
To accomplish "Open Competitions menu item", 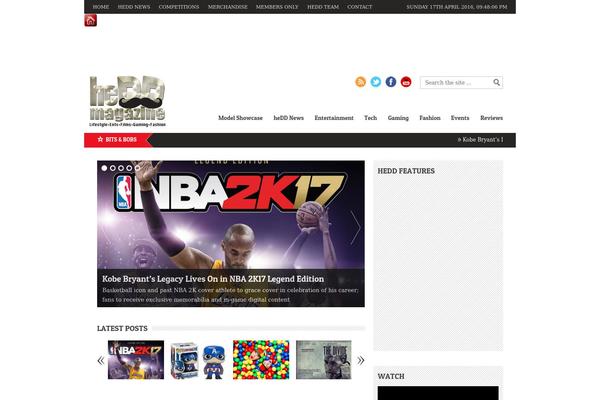I will 179,7.
